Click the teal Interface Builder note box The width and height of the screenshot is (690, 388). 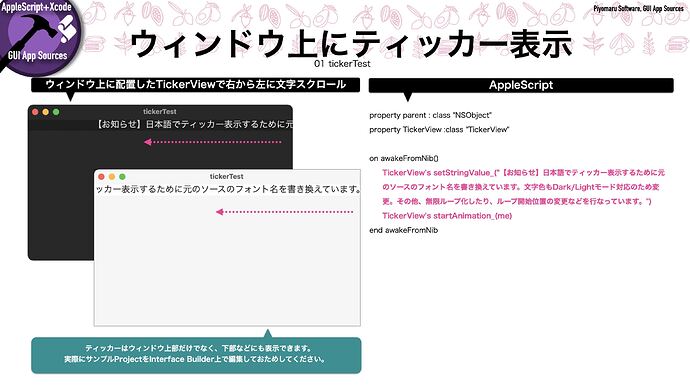point(196,355)
